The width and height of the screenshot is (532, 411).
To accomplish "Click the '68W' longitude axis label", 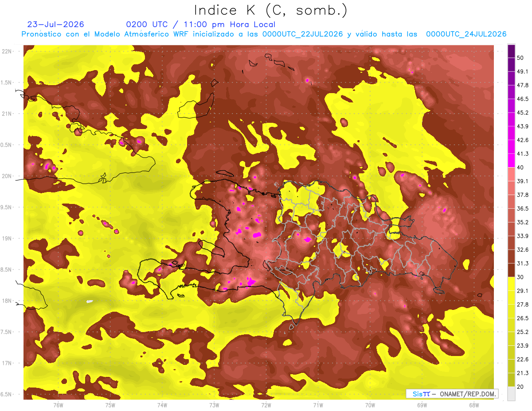I will (x=474, y=405).
